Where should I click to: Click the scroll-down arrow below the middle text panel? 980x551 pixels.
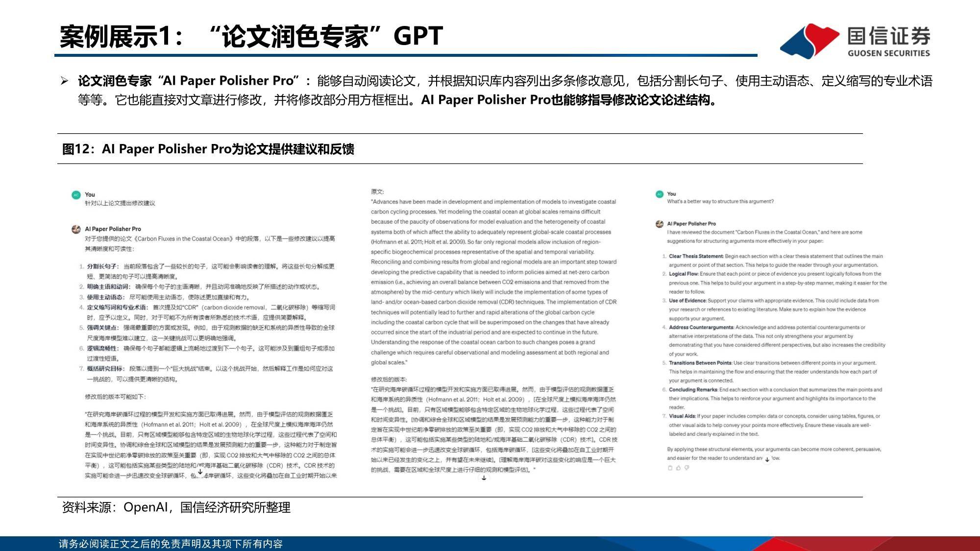point(484,478)
